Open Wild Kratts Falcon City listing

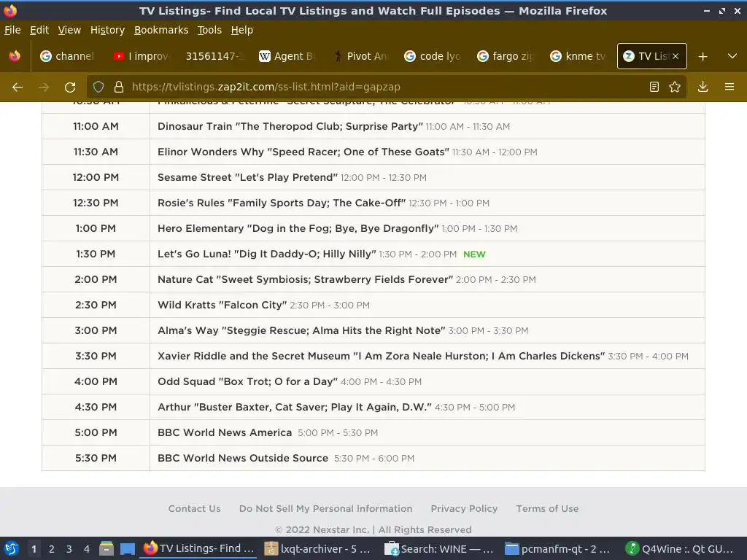coord(222,306)
